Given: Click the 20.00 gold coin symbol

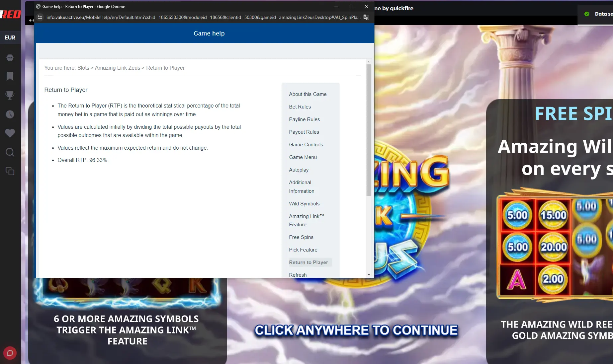Looking at the screenshot, I should [x=553, y=247].
